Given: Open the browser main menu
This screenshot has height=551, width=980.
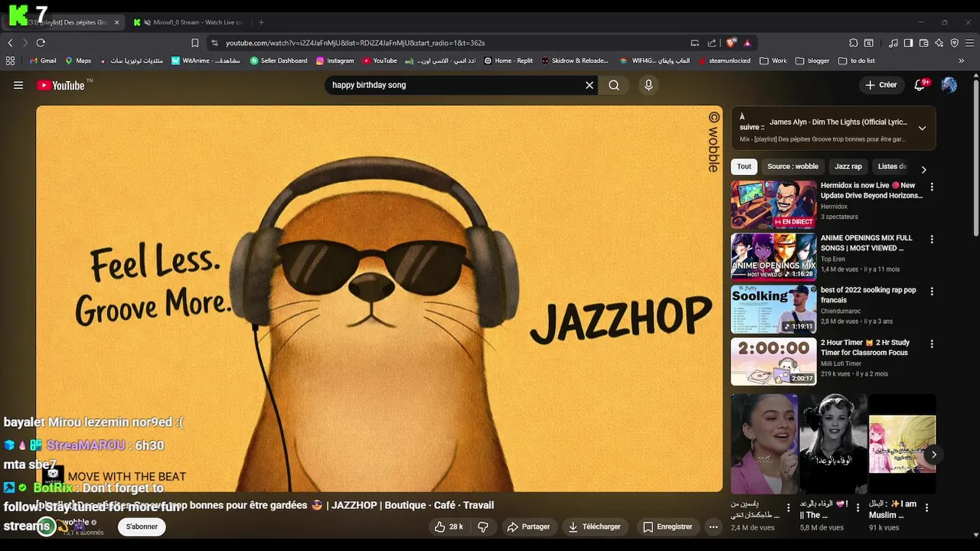Looking at the screenshot, I should 969,43.
